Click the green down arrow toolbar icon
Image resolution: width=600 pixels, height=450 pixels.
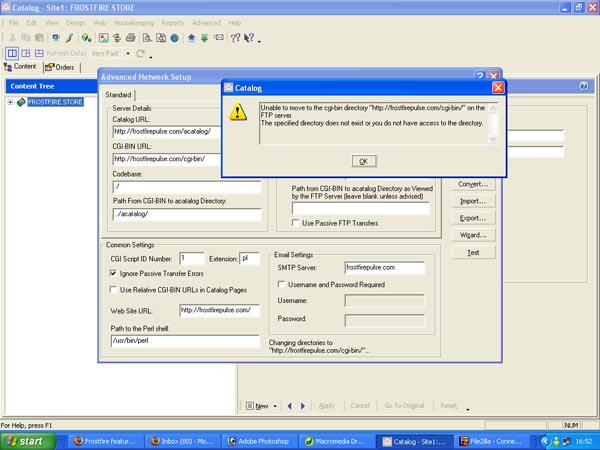point(204,38)
